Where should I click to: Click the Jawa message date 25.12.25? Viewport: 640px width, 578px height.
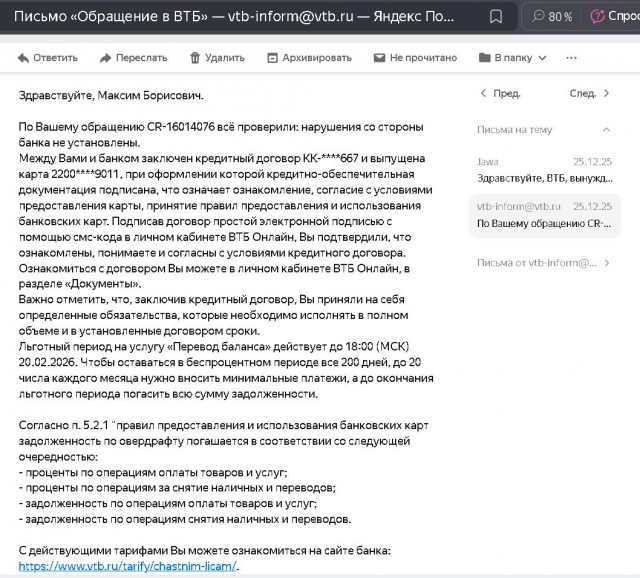point(592,162)
